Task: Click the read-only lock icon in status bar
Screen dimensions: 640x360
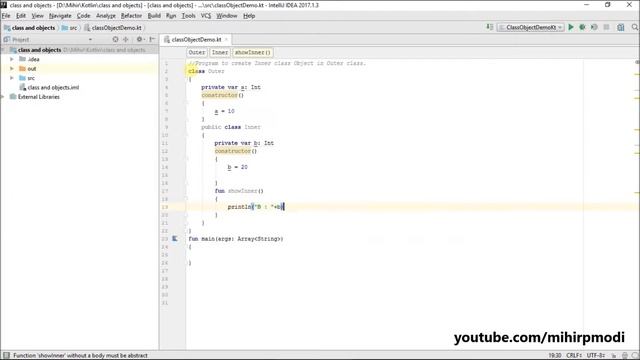Action: (613, 356)
